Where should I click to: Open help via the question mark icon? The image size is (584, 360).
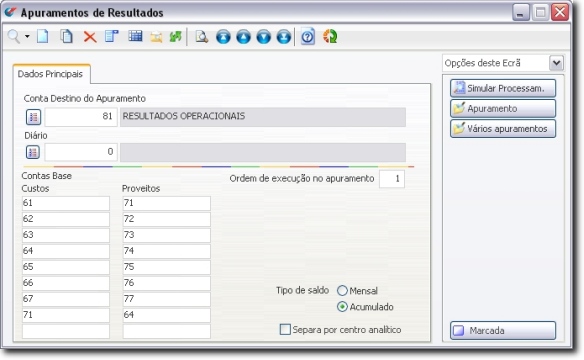[x=308, y=36]
